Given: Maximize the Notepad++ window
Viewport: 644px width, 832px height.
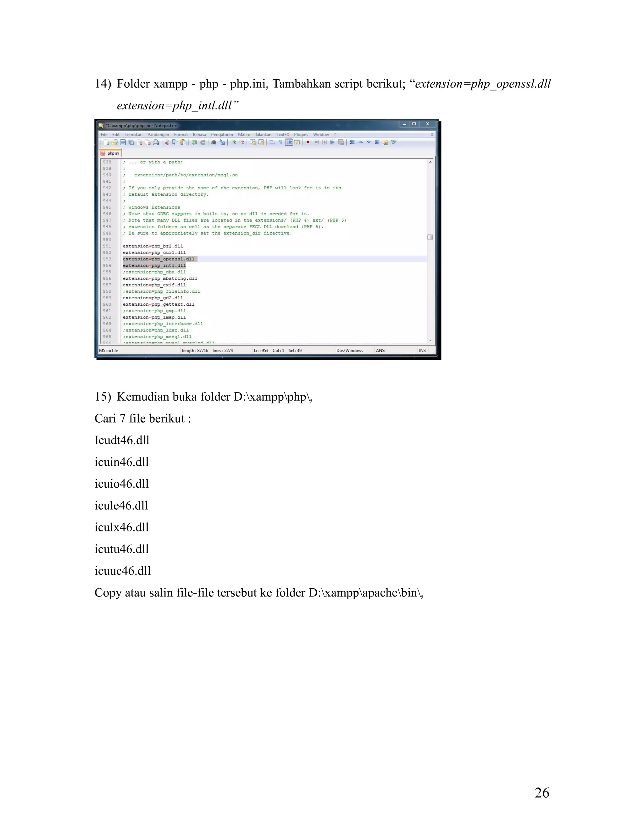Looking at the screenshot, I should click(x=414, y=124).
